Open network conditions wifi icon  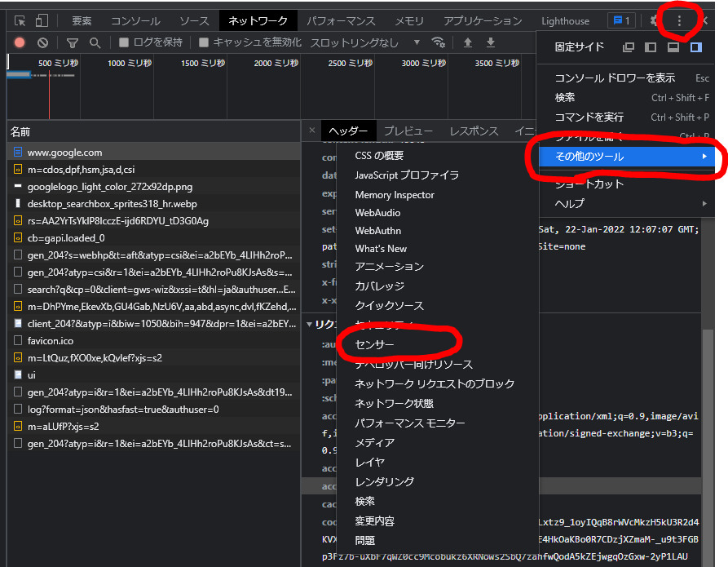pos(439,42)
